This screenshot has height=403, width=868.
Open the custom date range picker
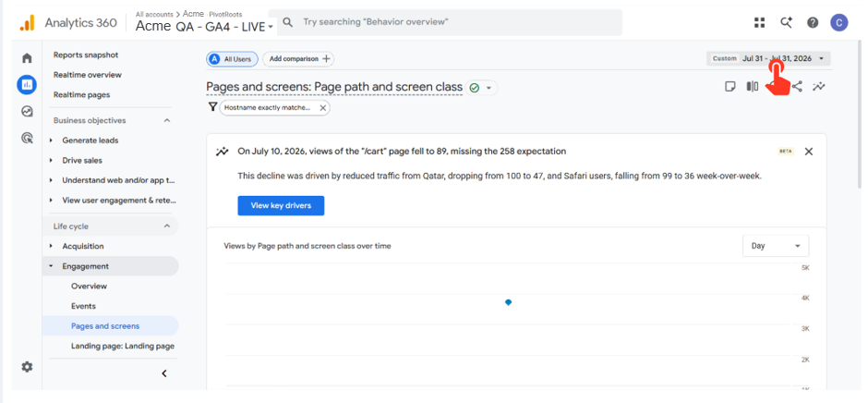[x=768, y=58]
